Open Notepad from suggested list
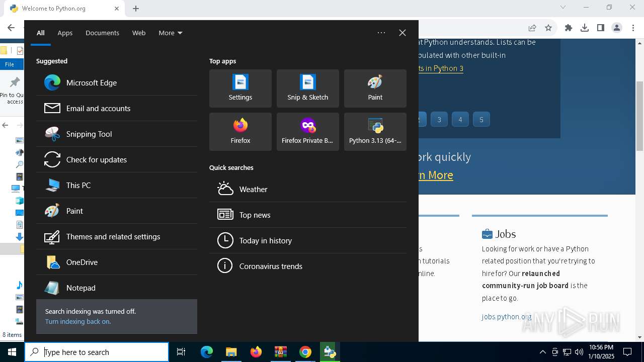The image size is (644, 362). coord(117,288)
